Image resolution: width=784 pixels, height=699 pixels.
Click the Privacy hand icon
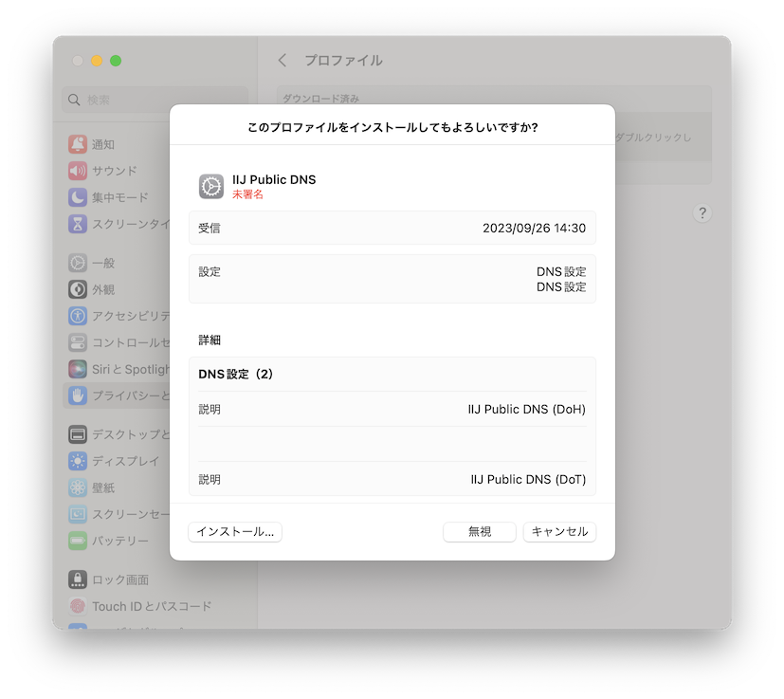78,395
